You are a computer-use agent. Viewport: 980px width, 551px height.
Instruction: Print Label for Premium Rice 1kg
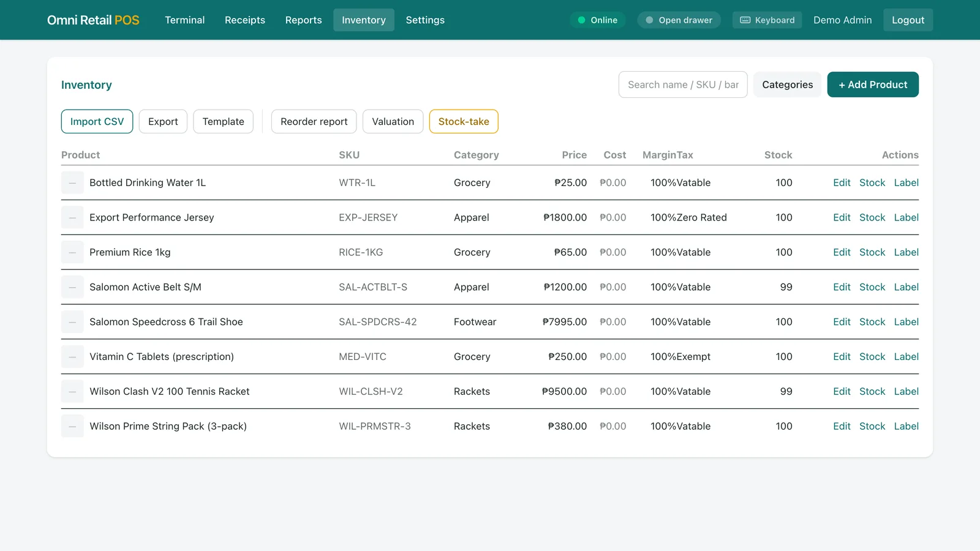click(x=907, y=252)
